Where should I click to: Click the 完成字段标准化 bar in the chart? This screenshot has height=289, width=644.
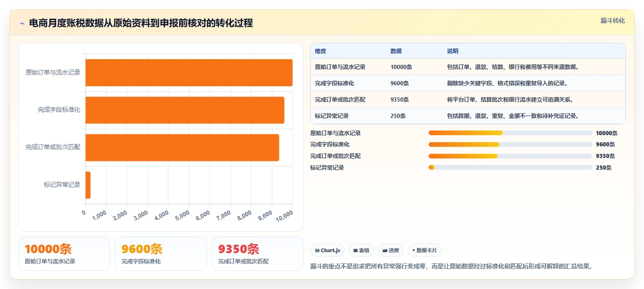tap(185, 110)
